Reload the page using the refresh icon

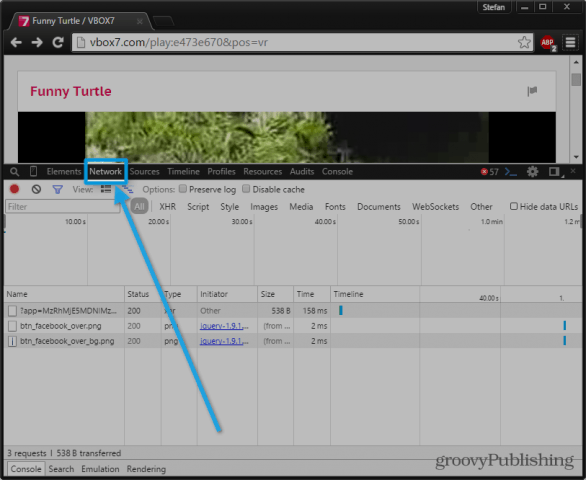pos(58,42)
